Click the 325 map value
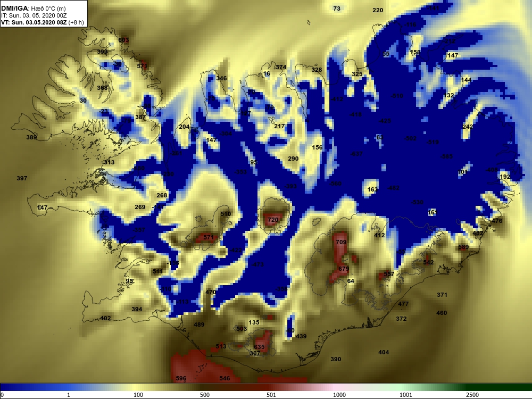Viewport: 532px width, 399px height. click(357, 74)
